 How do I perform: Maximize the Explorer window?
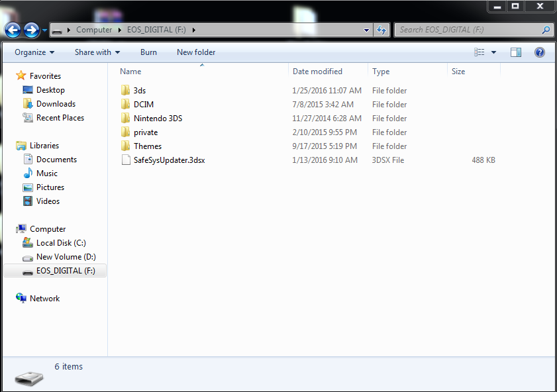pos(515,6)
